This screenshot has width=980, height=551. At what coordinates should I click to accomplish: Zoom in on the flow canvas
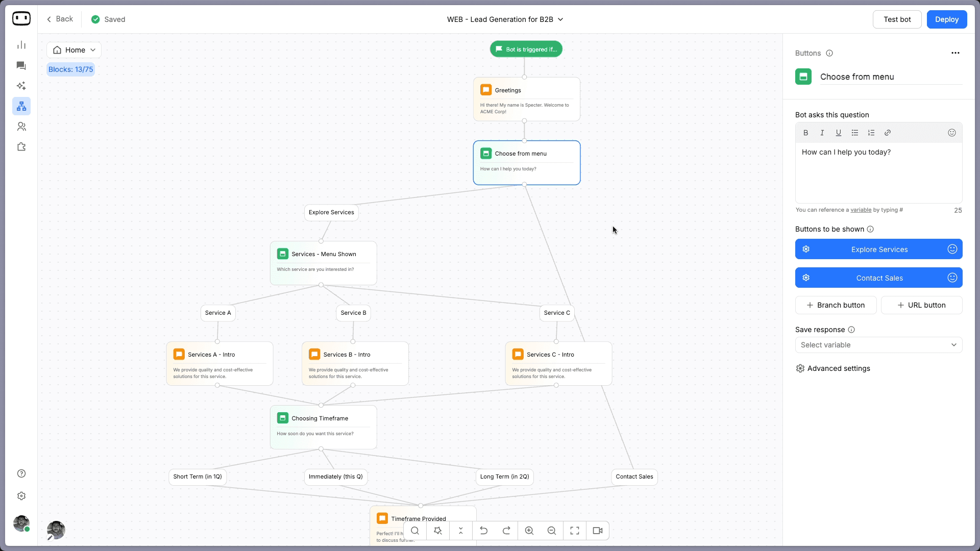pyautogui.click(x=529, y=531)
